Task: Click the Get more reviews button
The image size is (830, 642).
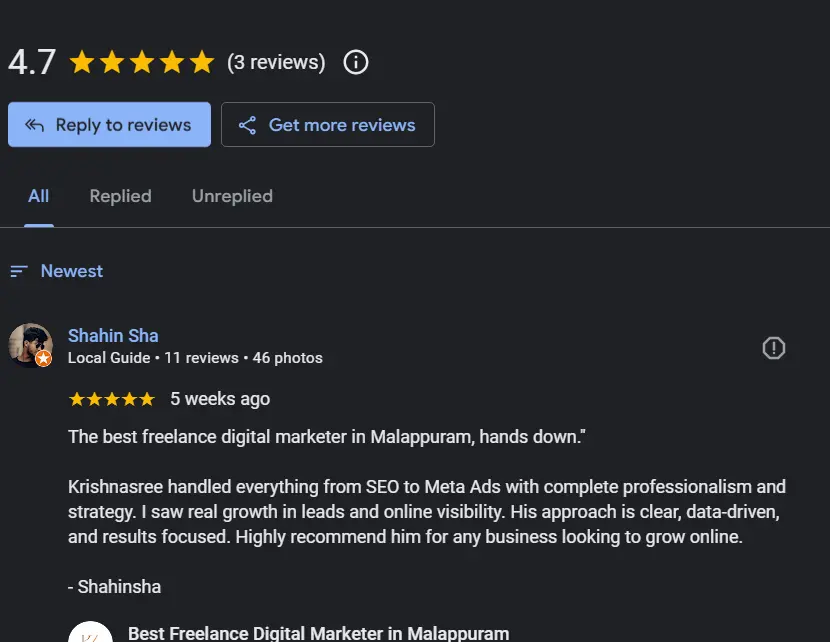Action: (328, 125)
